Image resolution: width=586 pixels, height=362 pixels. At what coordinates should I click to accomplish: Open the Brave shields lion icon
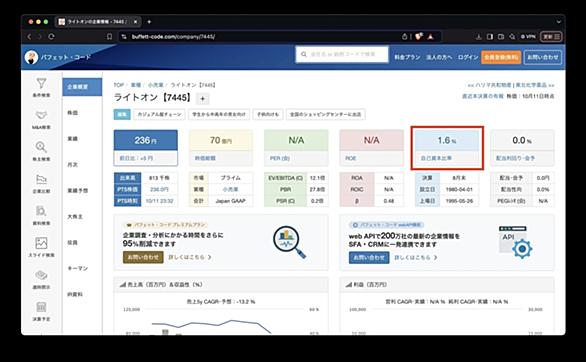[419, 36]
